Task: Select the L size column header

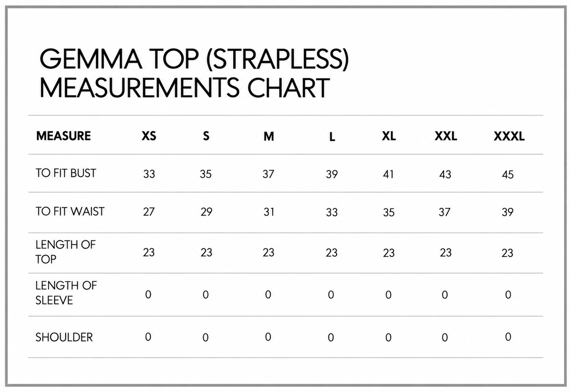Action: 332,137
